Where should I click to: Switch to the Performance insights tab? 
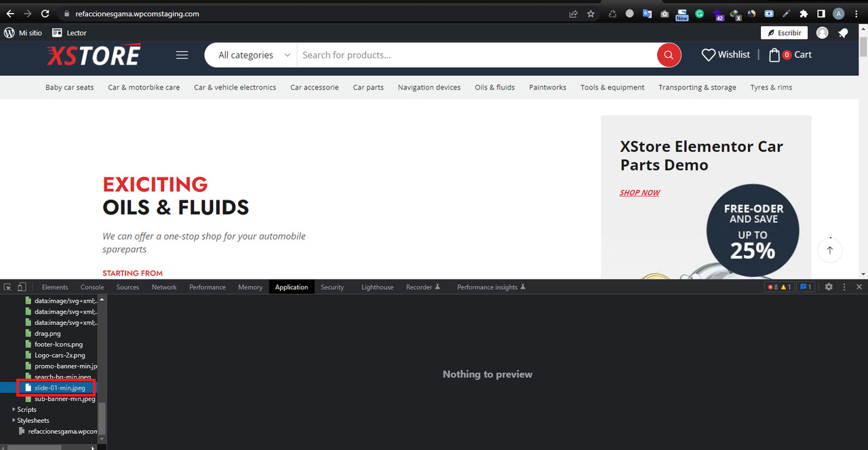point(491,287)
